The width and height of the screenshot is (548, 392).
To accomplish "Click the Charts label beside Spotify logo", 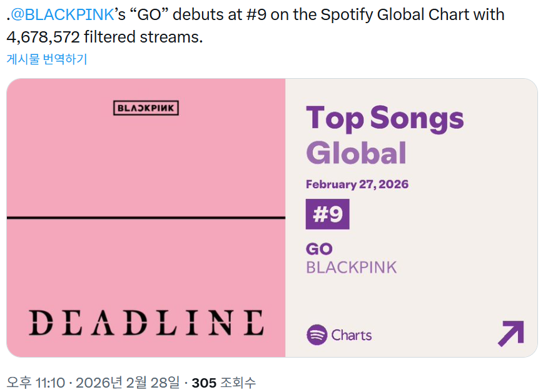I will tap(352, 335).
